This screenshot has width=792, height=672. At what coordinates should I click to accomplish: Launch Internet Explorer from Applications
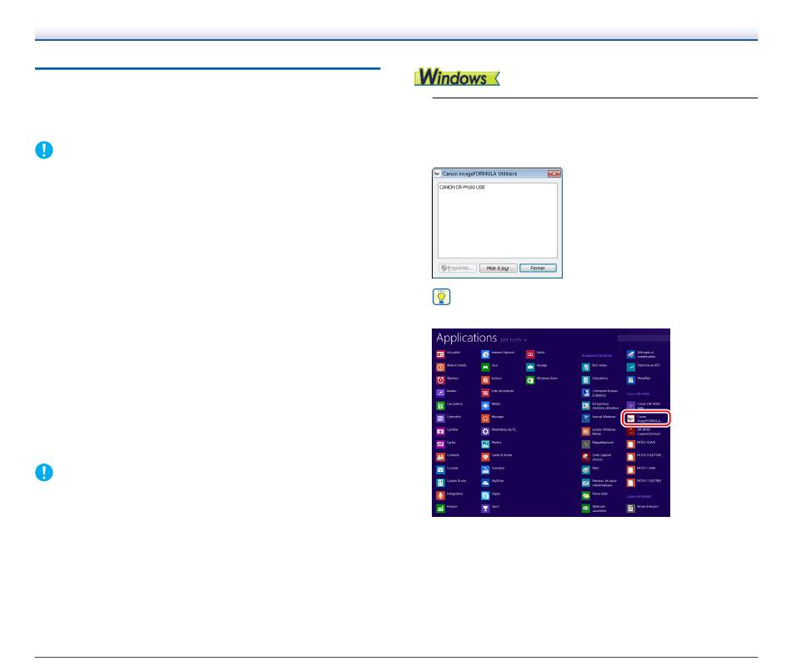[498, 354]
